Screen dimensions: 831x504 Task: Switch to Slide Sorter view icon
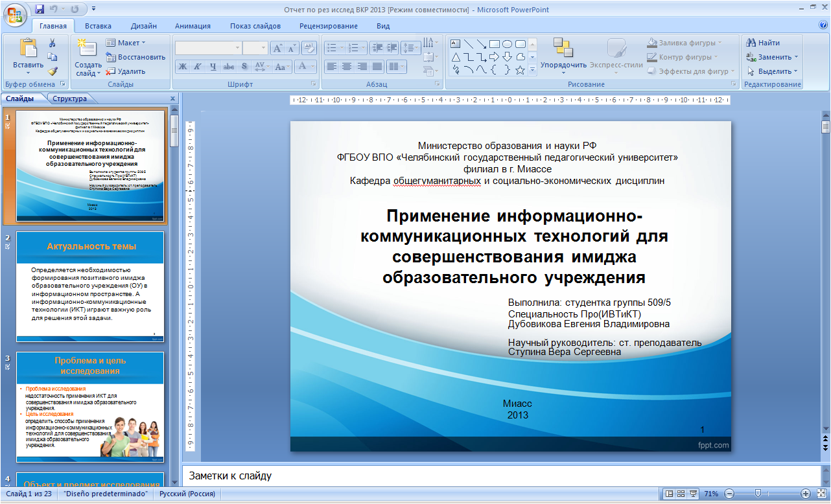pyautogui.click(x=681, y=494)
